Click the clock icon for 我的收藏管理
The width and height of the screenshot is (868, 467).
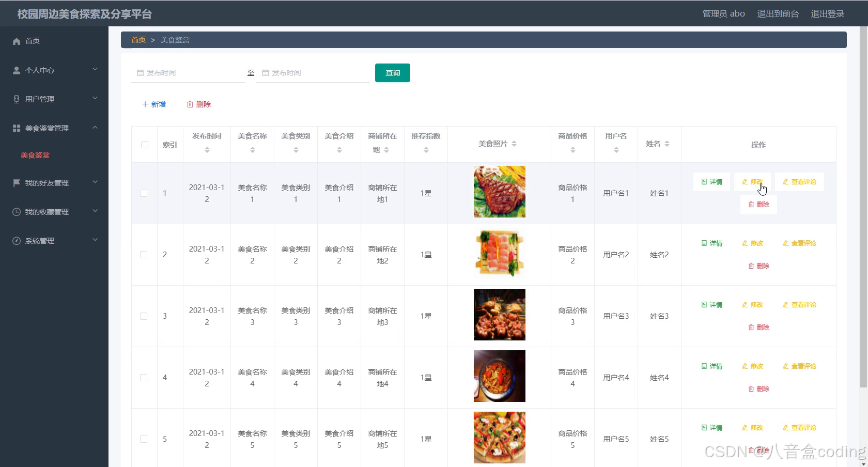point(17,212)
